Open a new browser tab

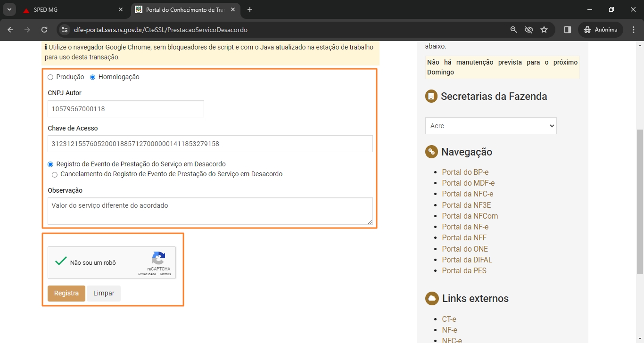click(x=250, y=9)
